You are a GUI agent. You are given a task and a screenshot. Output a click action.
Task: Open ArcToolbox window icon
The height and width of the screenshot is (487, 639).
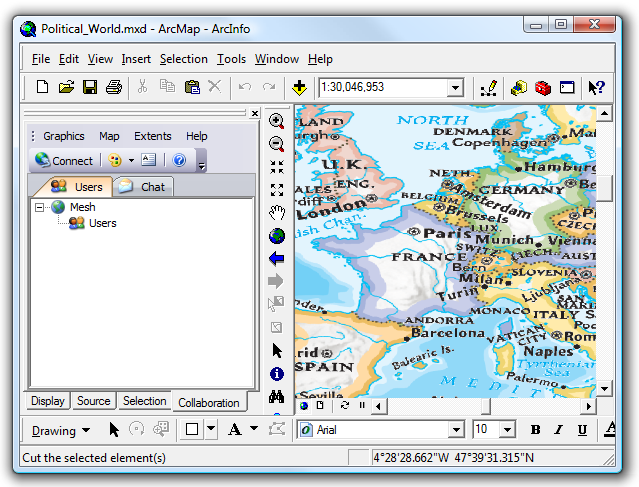pos(542,88)
